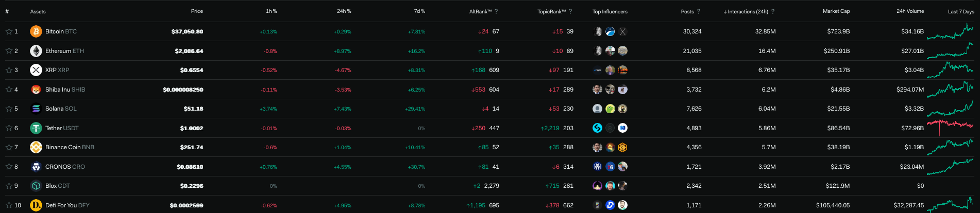980x213 pixels.
Task: Sort by TopicRank column header
Action: tap(551, 11)
